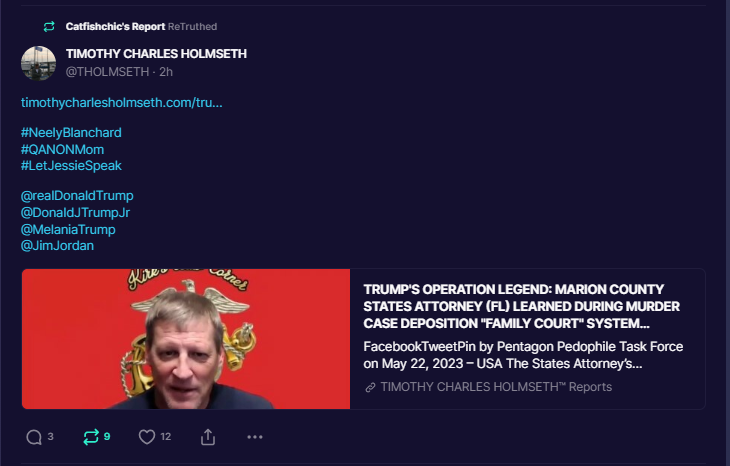The width and height of the screenshot is (730, 466).
Task: Open the Trump's Operation Legend article headline
Action: tap(521, 306)
